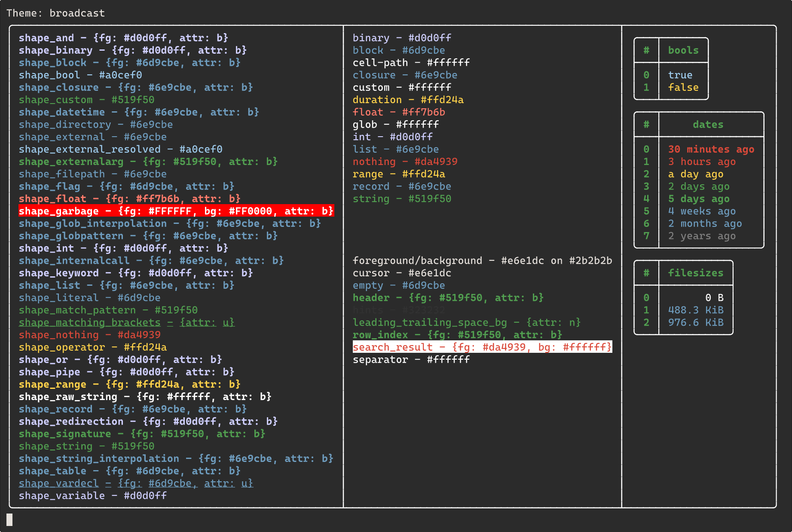
Task: Click shape_redirection entry
Action: pos(148,422)
